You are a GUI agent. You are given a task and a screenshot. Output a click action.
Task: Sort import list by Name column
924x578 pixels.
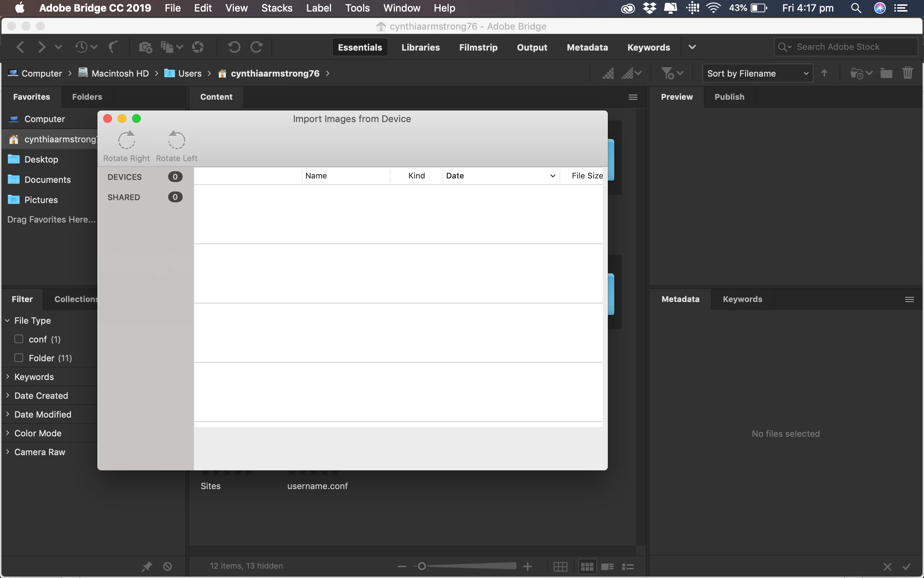click(346, 176)
